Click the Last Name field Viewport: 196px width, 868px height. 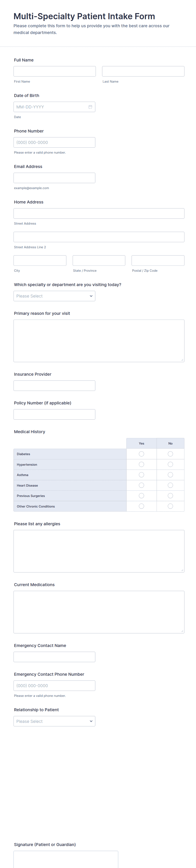click(x=143, y=71)
